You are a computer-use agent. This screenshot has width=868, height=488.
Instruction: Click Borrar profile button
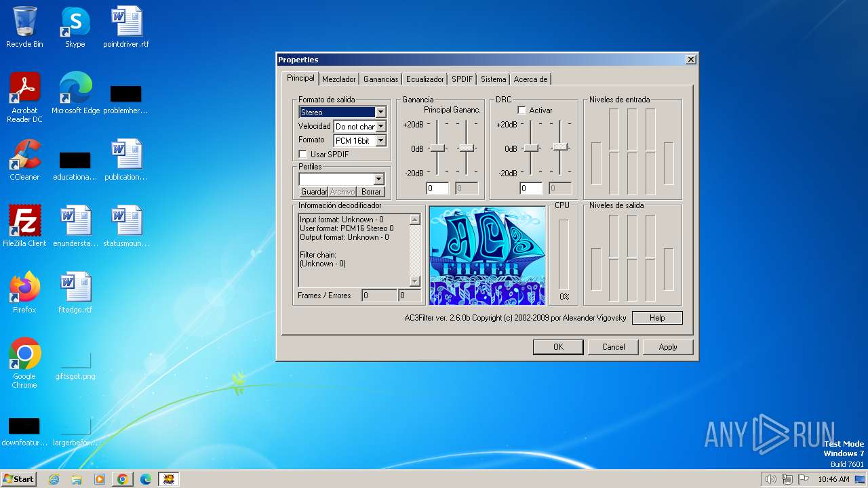coord(371,192)
